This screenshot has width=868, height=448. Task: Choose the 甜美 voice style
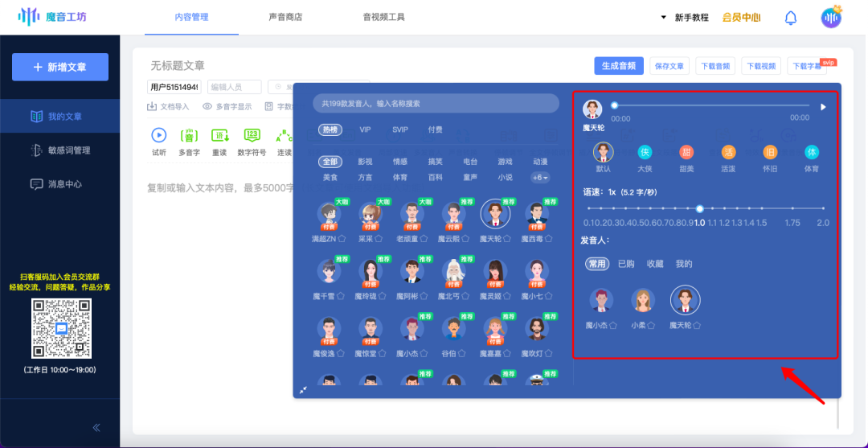pos(686,152)
